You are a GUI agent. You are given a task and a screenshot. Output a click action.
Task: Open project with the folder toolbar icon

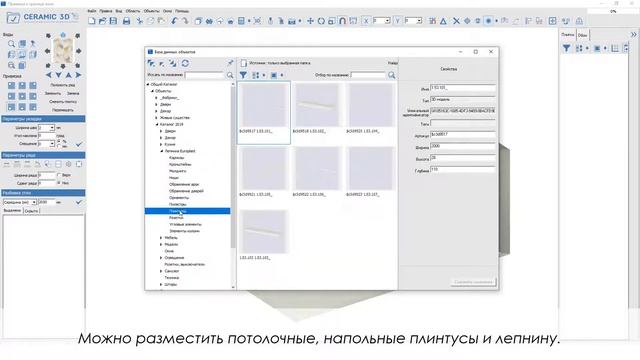click(x=102, y=21)
